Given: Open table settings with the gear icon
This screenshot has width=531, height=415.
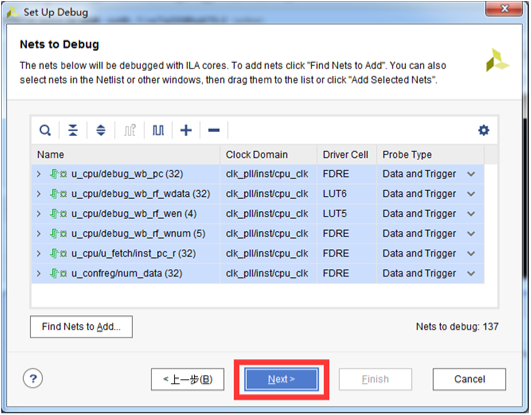Looking at the screenshot, I should tap(484, 130).
